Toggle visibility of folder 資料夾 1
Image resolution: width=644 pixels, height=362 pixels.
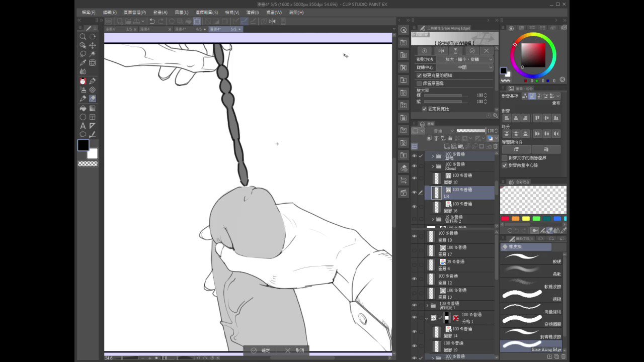[415, 306]
